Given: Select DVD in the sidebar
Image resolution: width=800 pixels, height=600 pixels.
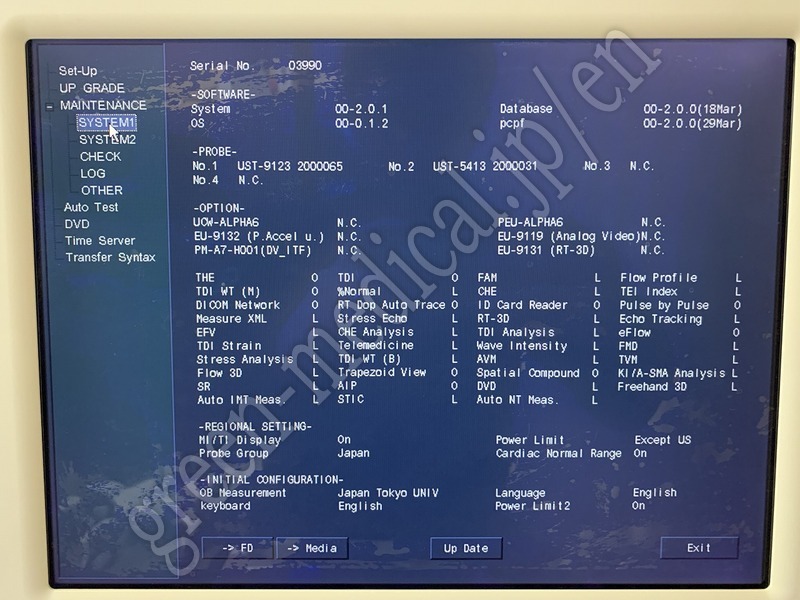Looking at the screenshot, I should [77, 224].
